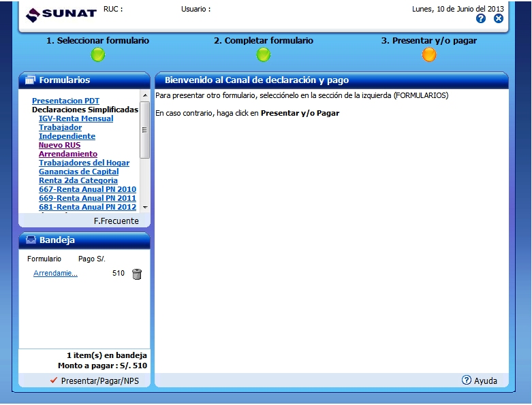Click the Declaraciones Simplificadas heading
This screenshot has width=532, height=405.
tap(85, 110)
